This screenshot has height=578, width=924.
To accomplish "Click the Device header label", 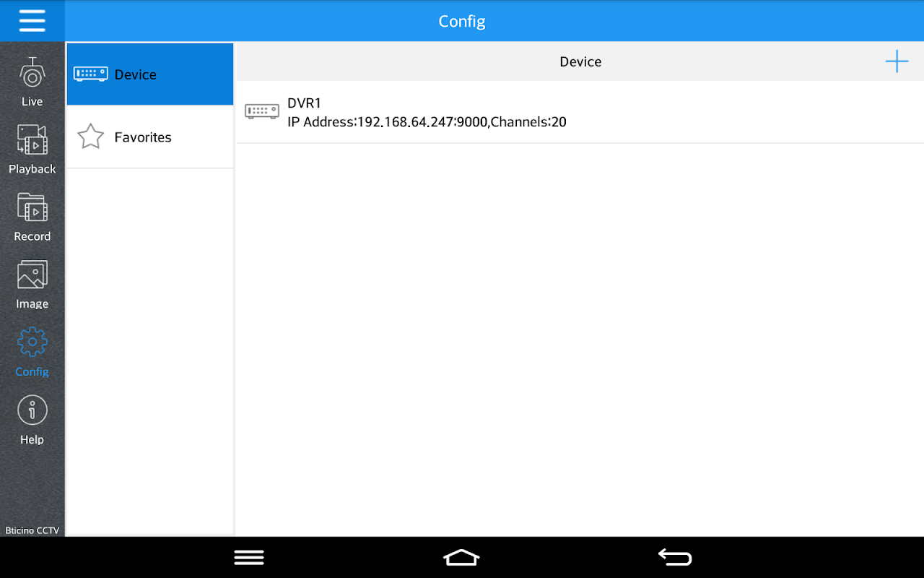I will pyautogui.click(x=580, y=61).
